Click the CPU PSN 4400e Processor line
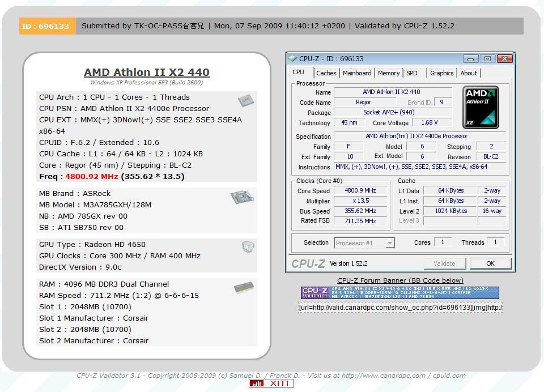Viewport: 544px width, 392px height. (124, 108)
